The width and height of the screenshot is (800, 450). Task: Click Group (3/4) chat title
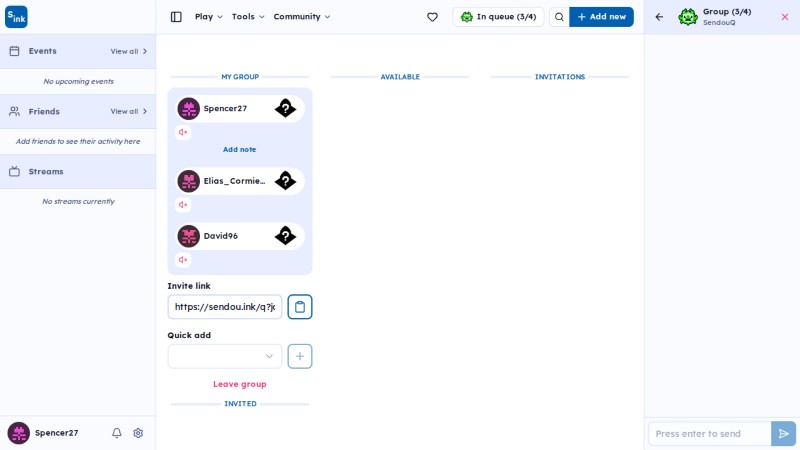pyautogui.click(x=727, y=12)
